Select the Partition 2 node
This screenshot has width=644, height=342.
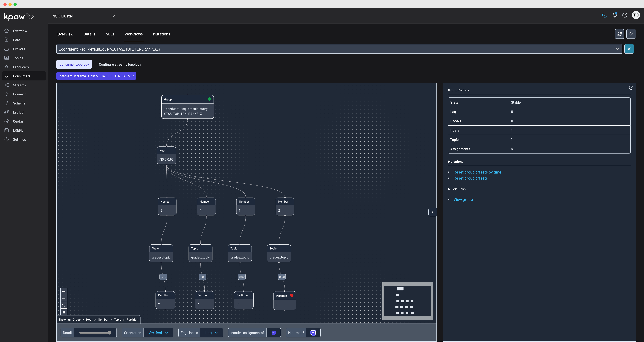pyautogui.click(x=165, y=300)
